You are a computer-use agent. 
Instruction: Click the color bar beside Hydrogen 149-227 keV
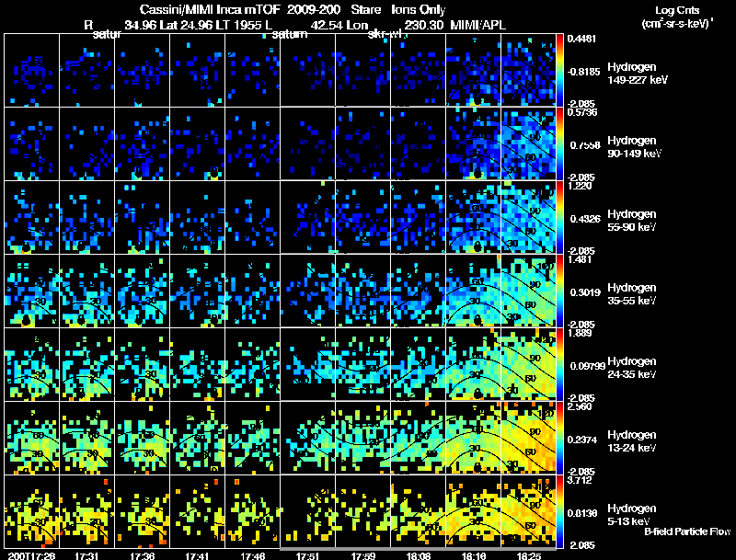[559, 71]
